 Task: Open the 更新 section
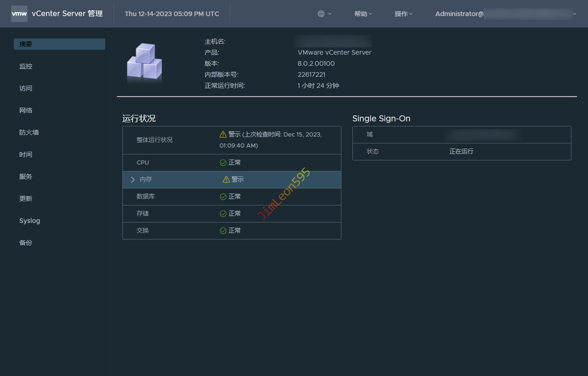click(26, 199)
